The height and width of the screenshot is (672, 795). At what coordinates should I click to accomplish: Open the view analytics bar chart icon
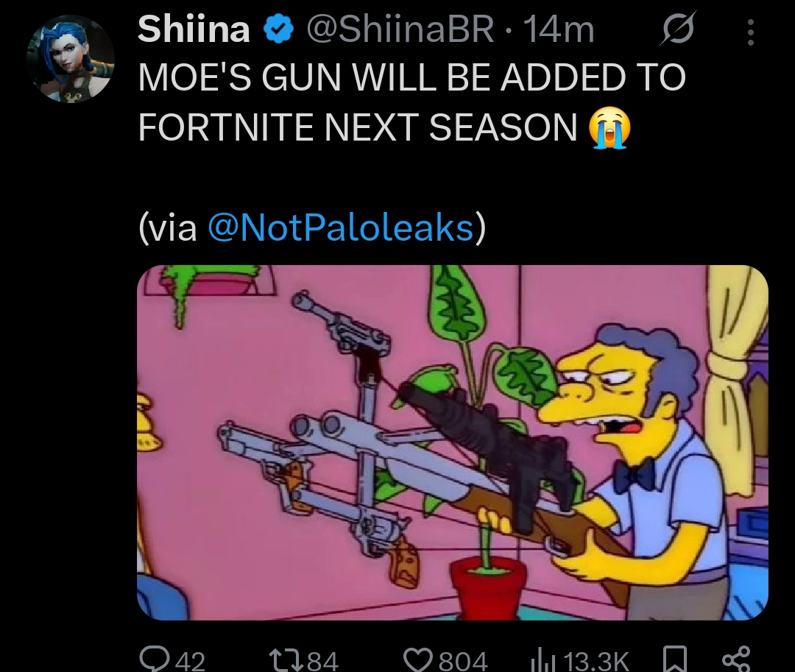543,661
